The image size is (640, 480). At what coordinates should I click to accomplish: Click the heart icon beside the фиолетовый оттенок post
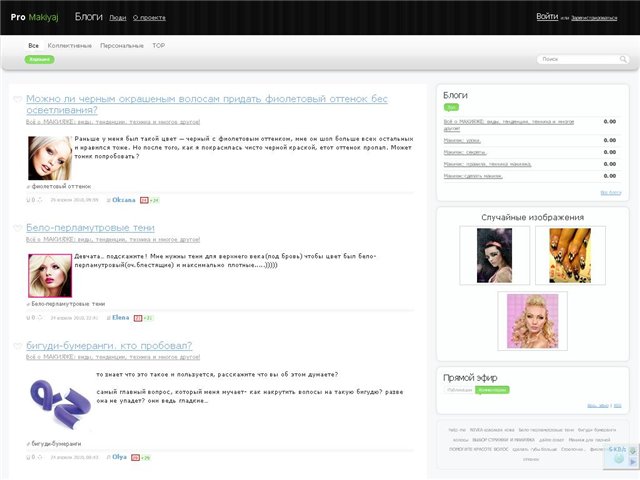tap(18, 99)
